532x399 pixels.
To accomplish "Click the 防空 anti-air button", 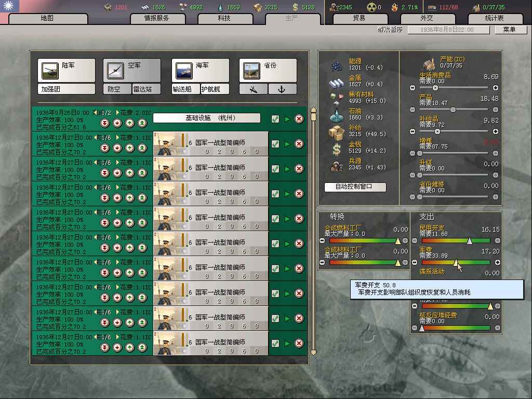I will (x=117, y=89).
